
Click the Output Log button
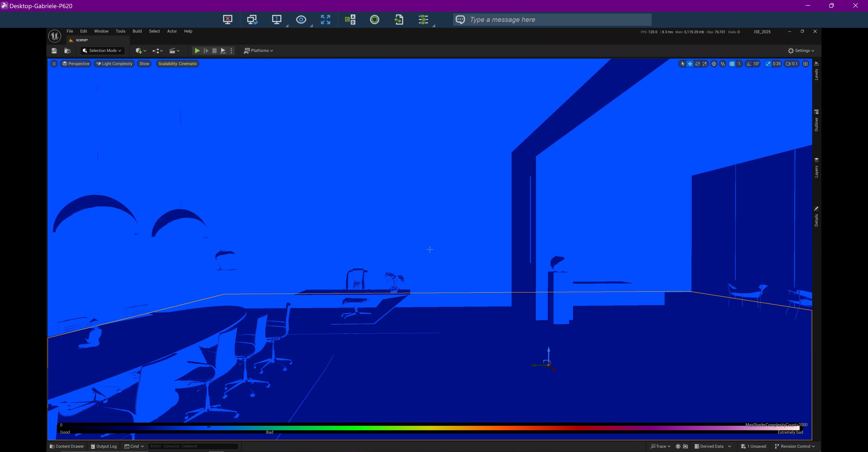(104, 446)
